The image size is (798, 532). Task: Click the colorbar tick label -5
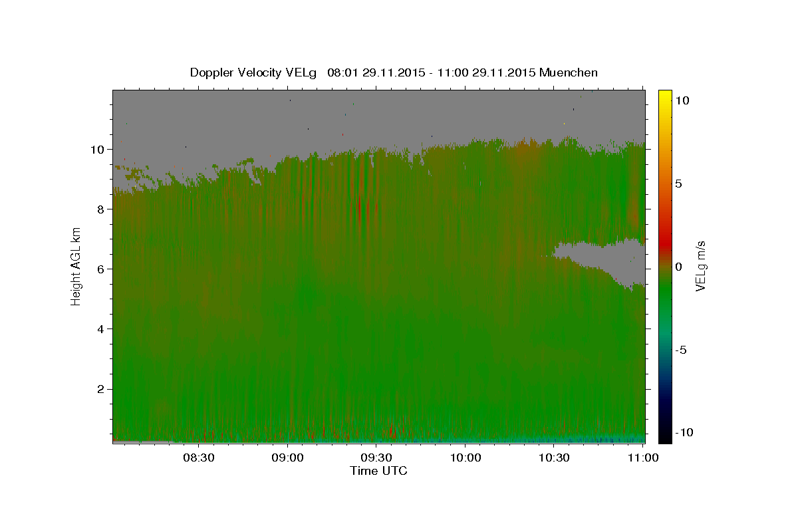[x=682, y=350]
